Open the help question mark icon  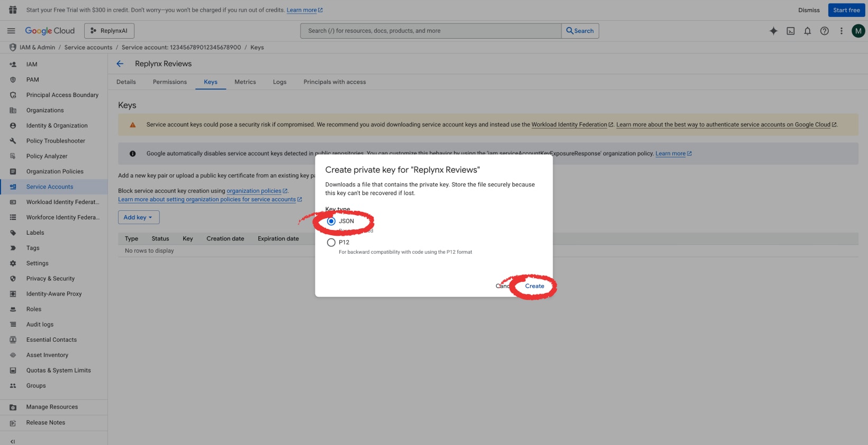pos(824,31)
